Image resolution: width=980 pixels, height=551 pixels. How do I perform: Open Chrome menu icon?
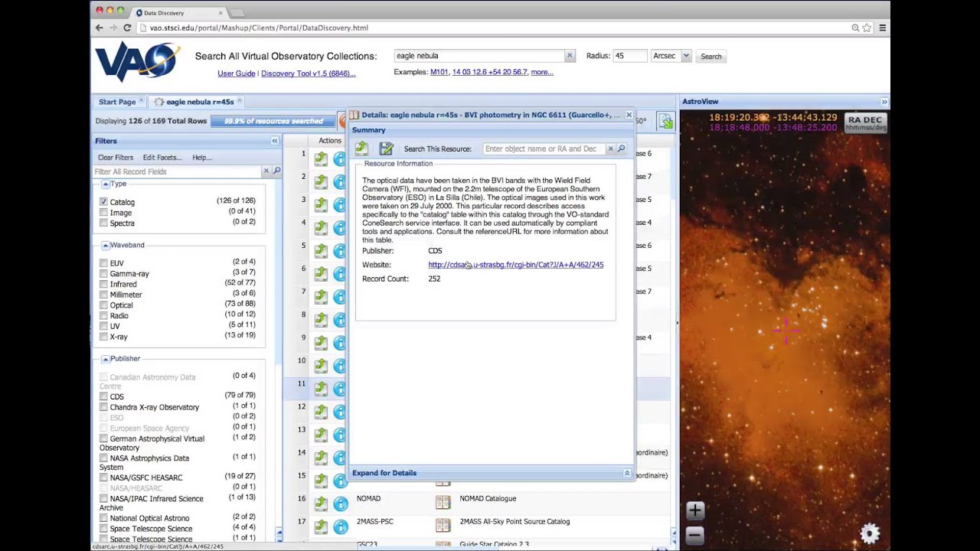[x=882, y=28]
